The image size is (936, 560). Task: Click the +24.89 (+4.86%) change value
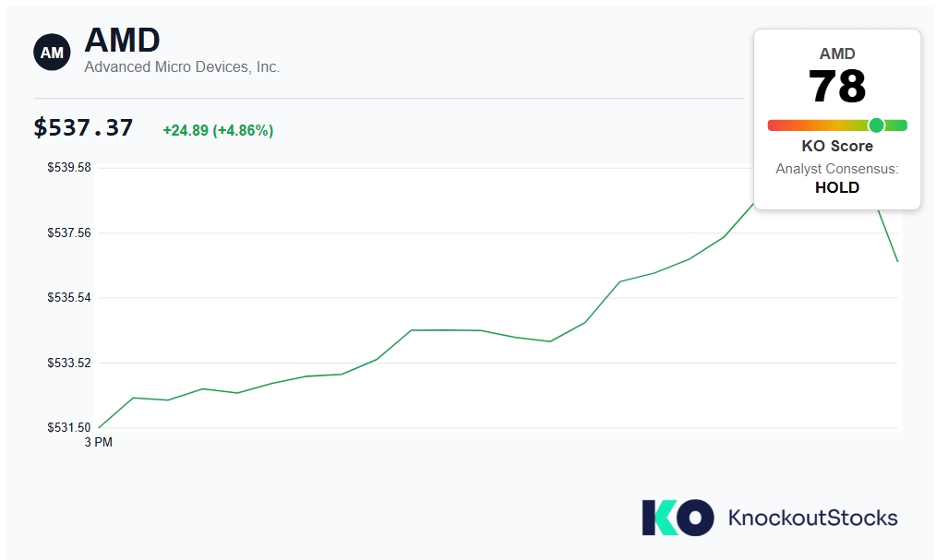tap(218, 130)
